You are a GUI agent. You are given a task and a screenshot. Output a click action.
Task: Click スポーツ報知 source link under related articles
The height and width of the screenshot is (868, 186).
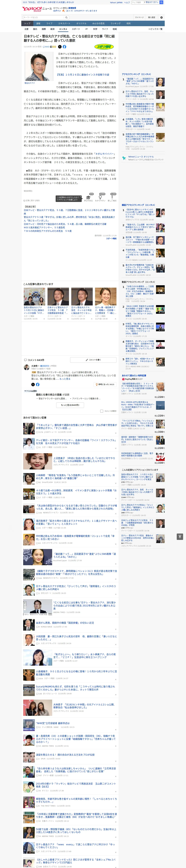coord(111,238)
